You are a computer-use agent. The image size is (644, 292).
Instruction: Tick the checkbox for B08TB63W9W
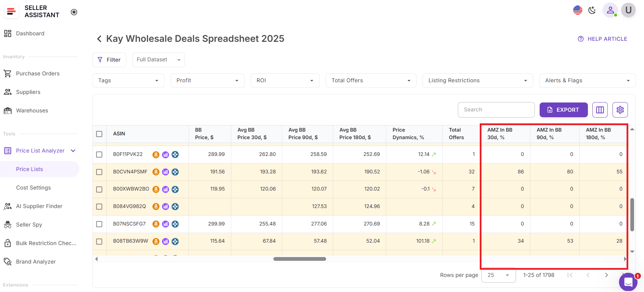click(99, 242)
